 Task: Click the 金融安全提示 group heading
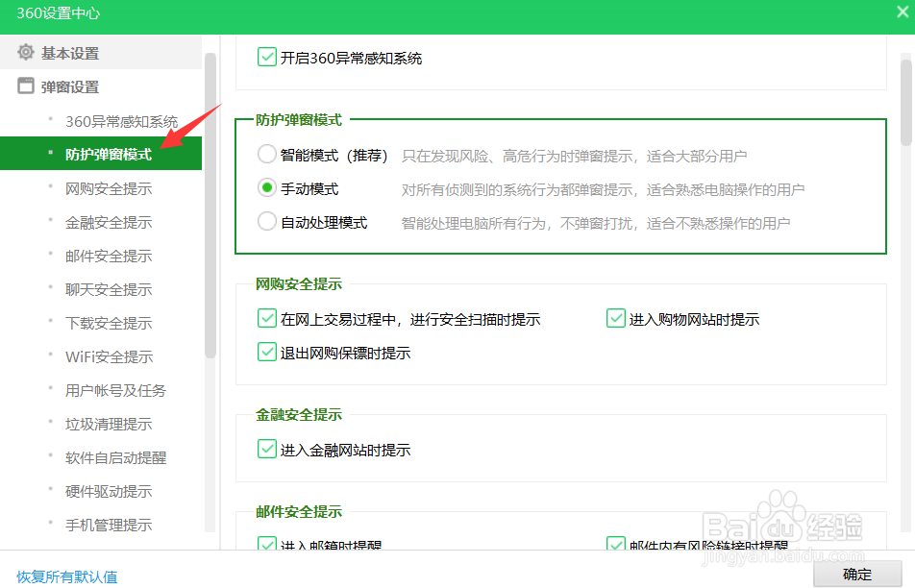299,415
